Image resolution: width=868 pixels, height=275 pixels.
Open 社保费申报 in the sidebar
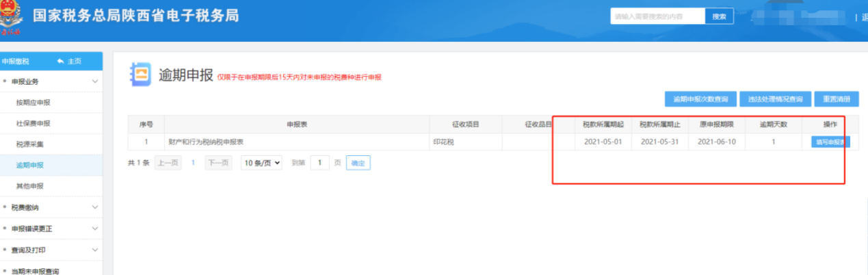(x=33, y=124)
